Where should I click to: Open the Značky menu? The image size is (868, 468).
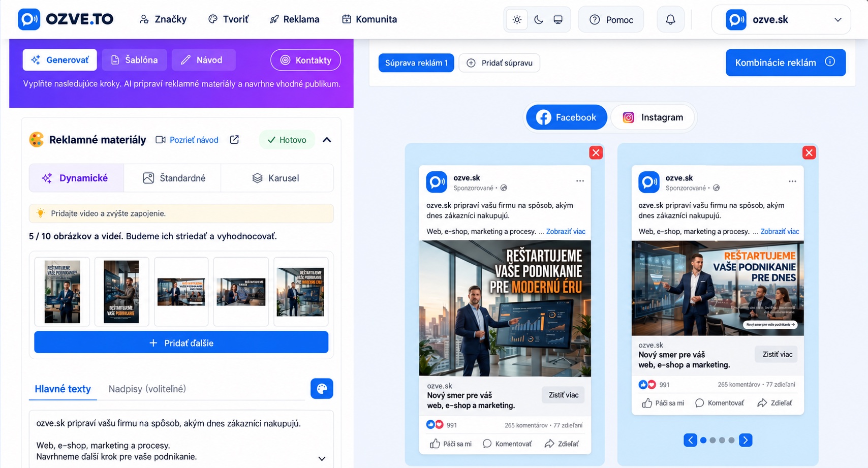coord(163,19)
